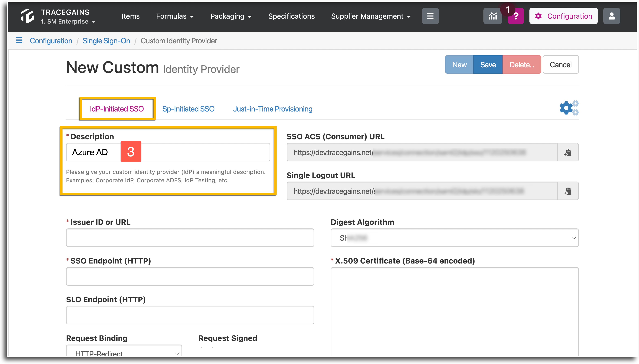Open the Request Binding HTTP-Redirect dropdown

124,351
